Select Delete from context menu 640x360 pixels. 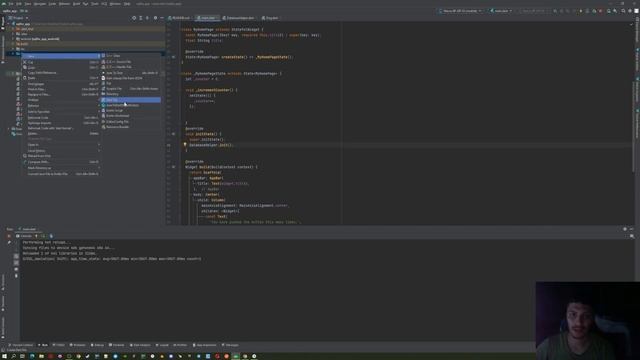(x=61, y=133)
